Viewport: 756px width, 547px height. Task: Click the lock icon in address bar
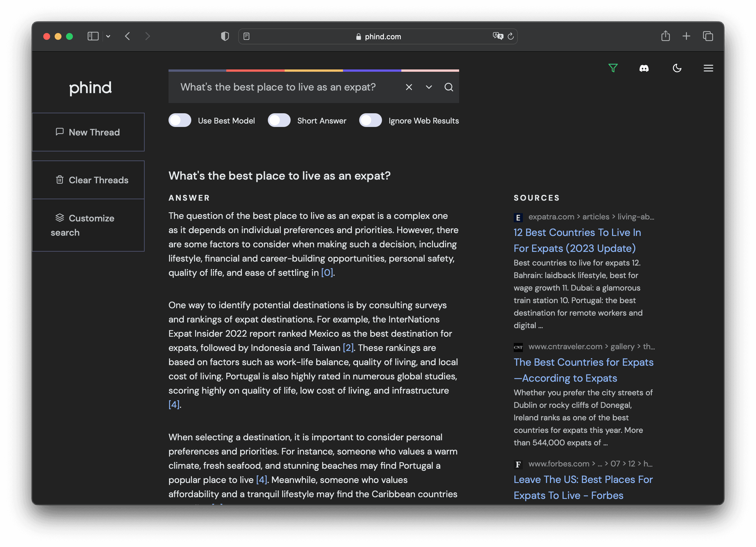[358, 36]
